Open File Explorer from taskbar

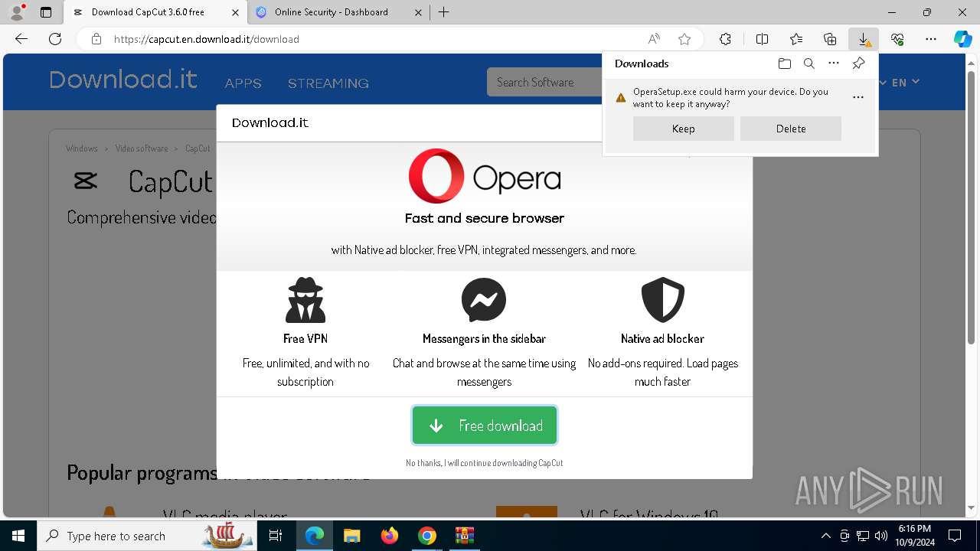[351, 536]
